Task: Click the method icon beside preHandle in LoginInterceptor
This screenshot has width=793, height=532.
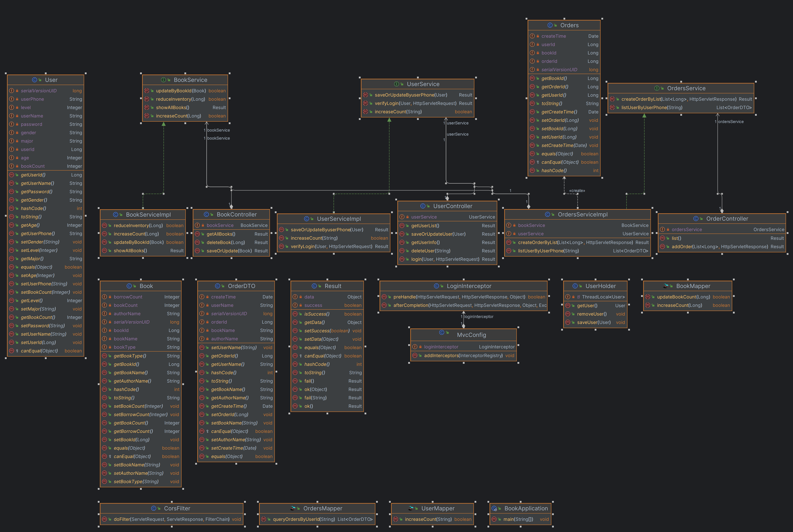Action: click(384, 297)
